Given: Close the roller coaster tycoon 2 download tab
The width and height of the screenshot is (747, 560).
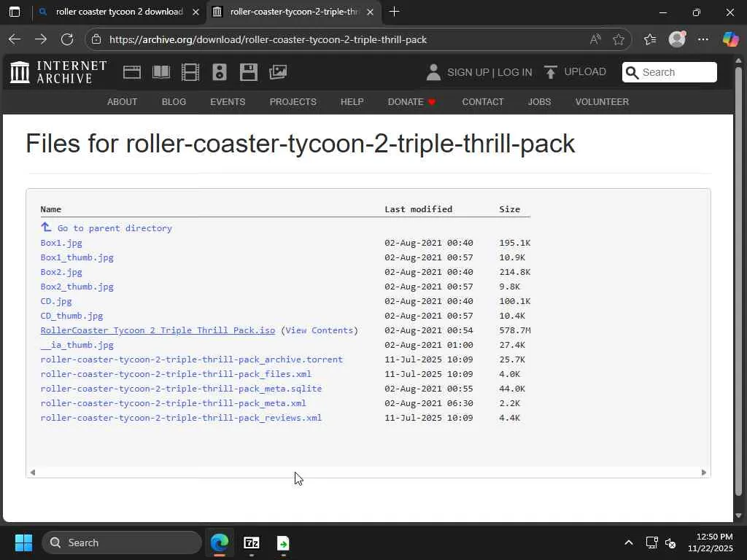Looking at the screenshot, I should [x=196, y=12].
